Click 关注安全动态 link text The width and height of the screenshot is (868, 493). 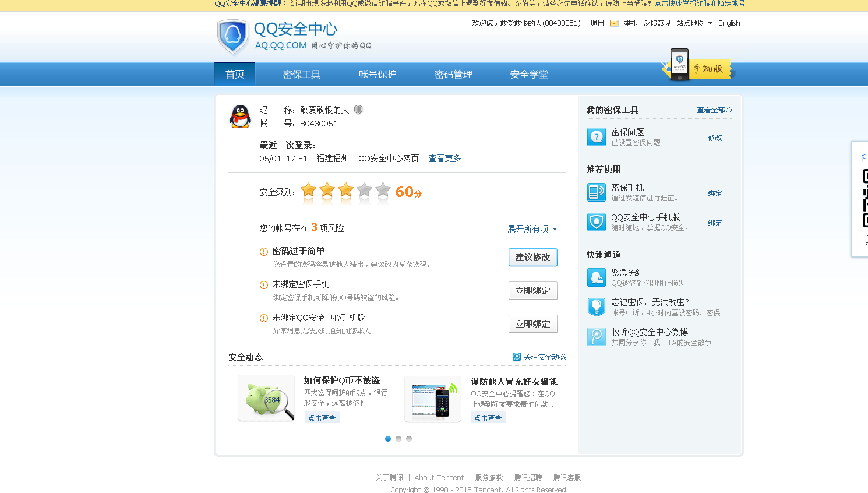[x=545, y=357]
